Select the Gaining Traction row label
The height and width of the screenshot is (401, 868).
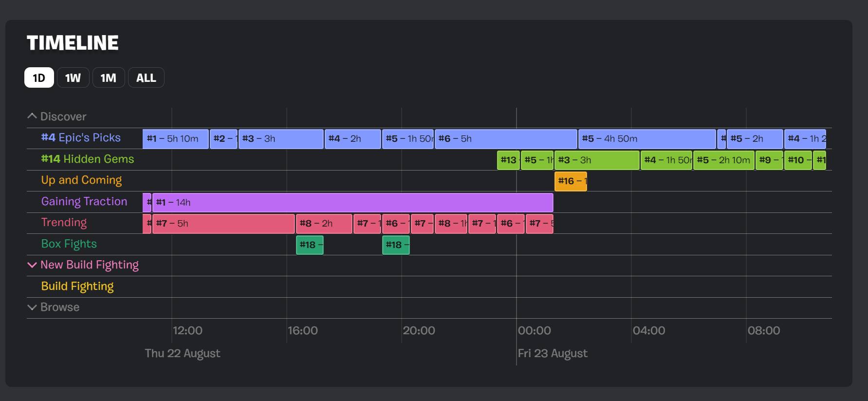coord(84,201)
